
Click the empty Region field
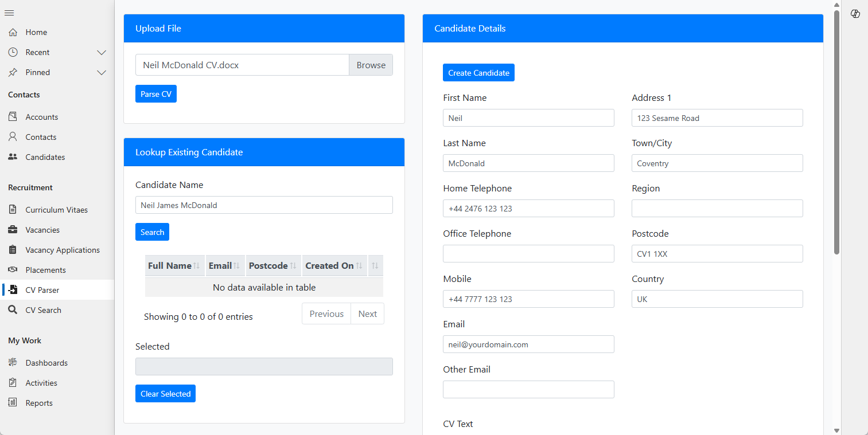click(717, 209)
